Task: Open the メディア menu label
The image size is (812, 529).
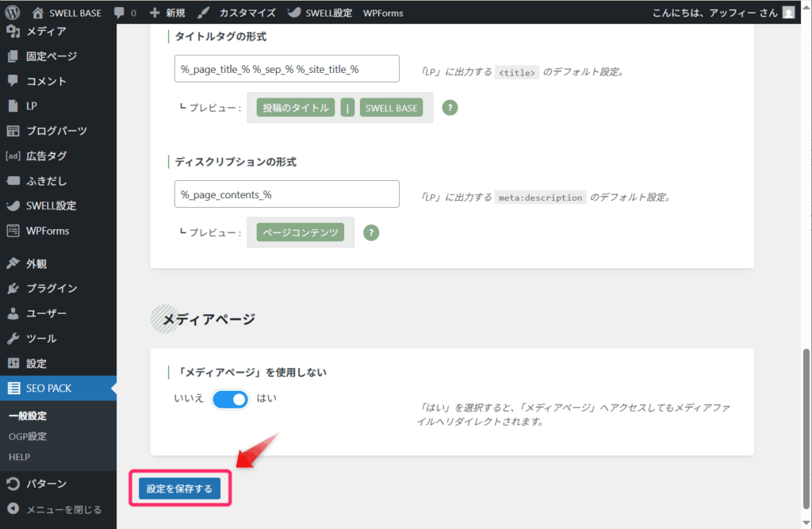Action: point(46,31)
